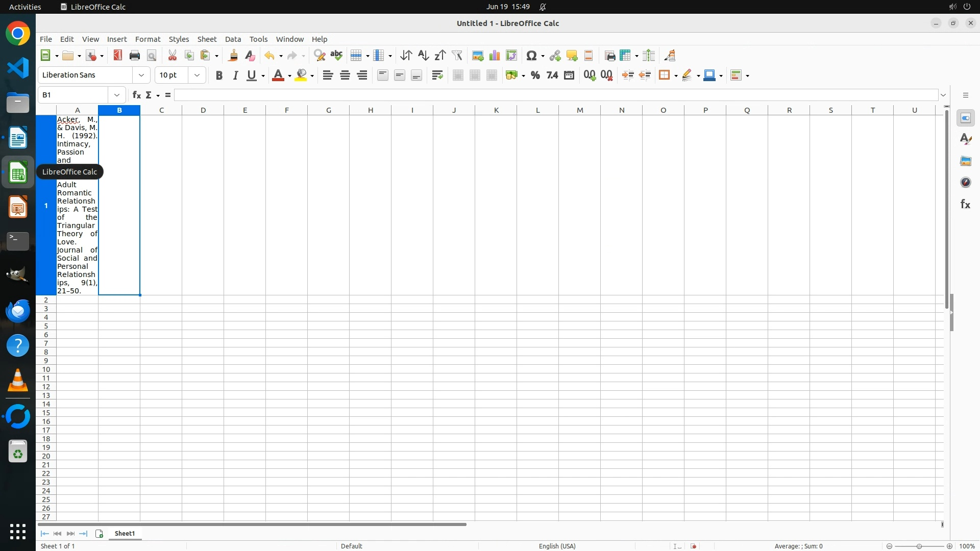Click the Export as PDF icon
The width and height of the screenshot is (980, 551).
click(x=118, y=56)
